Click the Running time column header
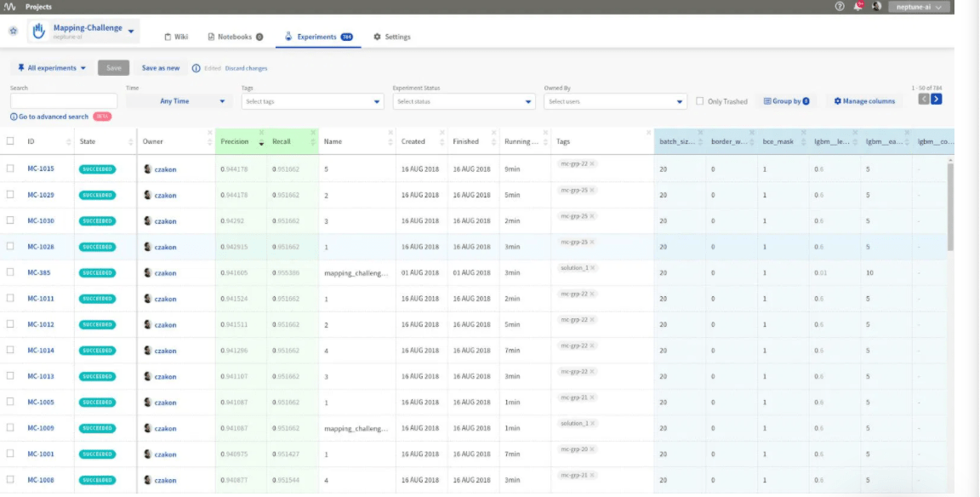Image resolution: width=980 pixels, height=497 pixels. point(521,142)
